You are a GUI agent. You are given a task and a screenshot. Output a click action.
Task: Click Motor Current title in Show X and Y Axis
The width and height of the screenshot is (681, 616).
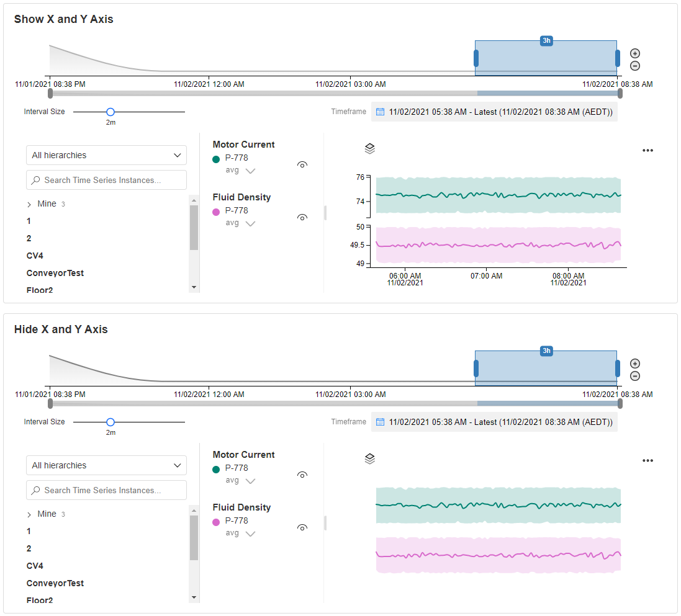click(x=243, y=145)
